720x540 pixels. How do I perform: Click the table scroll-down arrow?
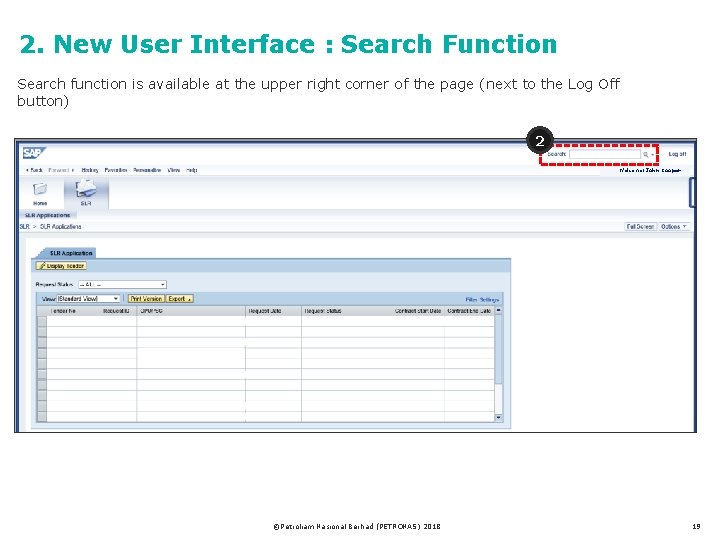point(499,417)
